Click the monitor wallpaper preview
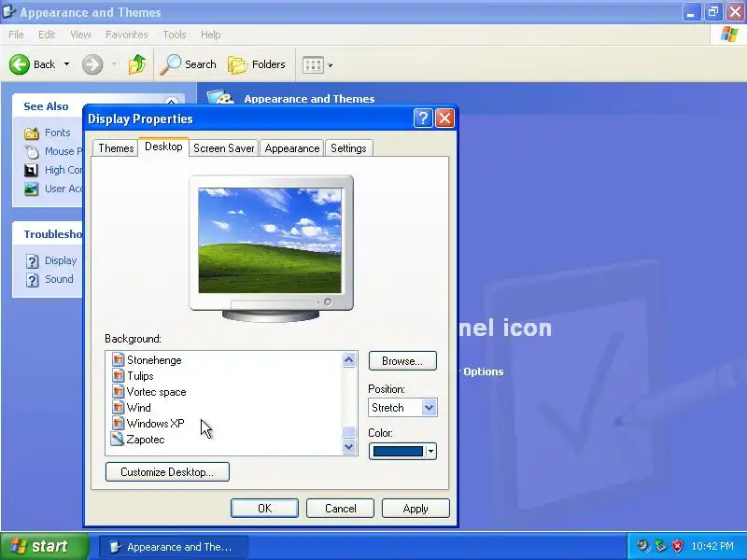 point(270,241)
